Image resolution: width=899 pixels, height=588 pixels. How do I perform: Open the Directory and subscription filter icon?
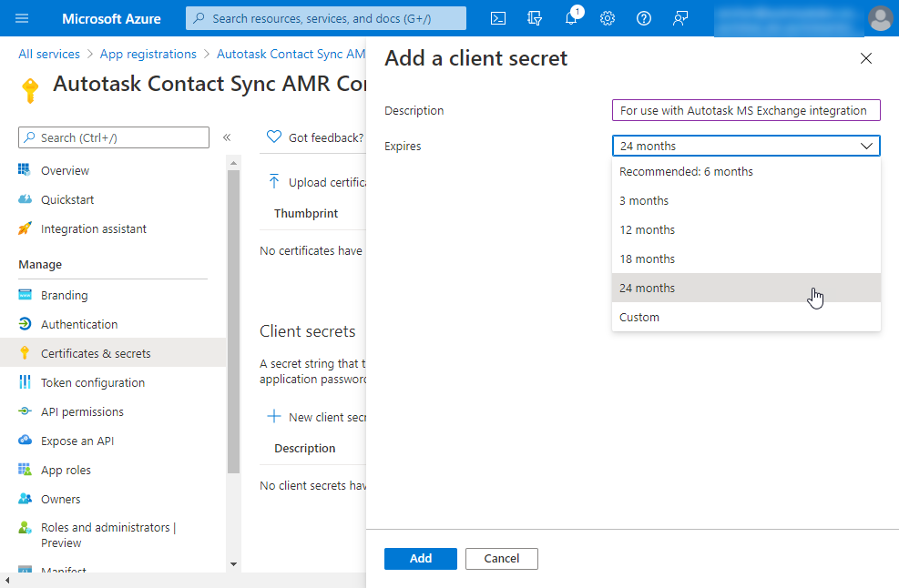point(535,18)
